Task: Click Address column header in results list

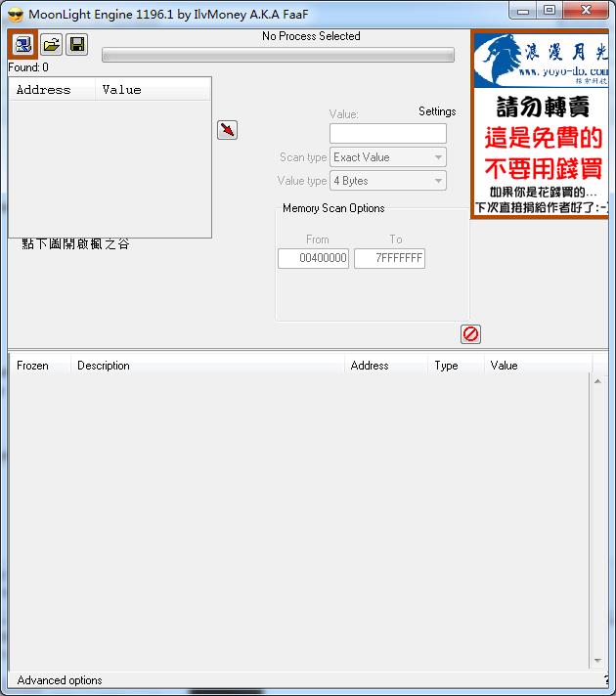Action: point(52,90)
